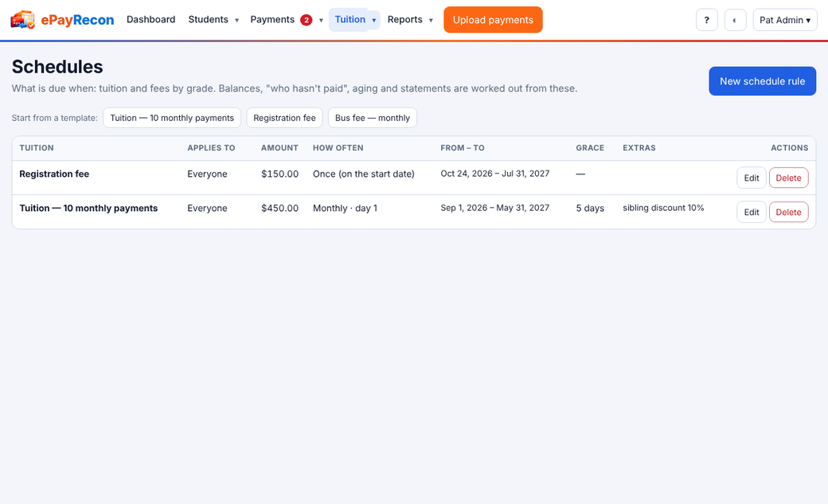
Task: Click the 'Sep 1, 2026 – May 31, 2027' date range
Action: click(x=494, y=208)
